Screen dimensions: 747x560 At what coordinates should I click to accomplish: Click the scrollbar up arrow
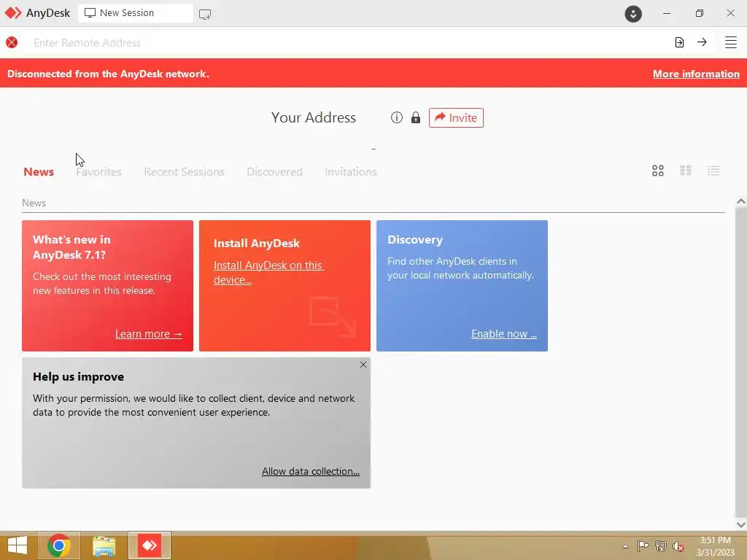click(x=741, y=201)
